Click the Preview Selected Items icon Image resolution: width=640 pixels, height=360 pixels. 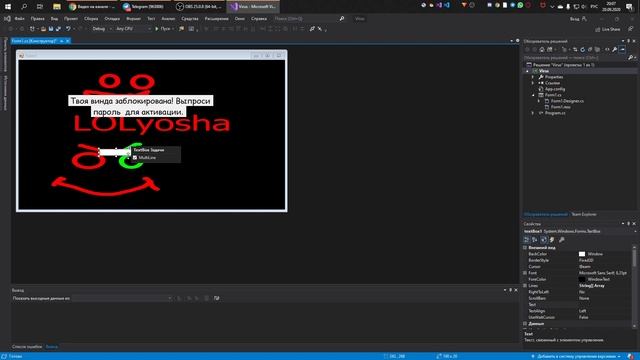(x=622, y=49)
